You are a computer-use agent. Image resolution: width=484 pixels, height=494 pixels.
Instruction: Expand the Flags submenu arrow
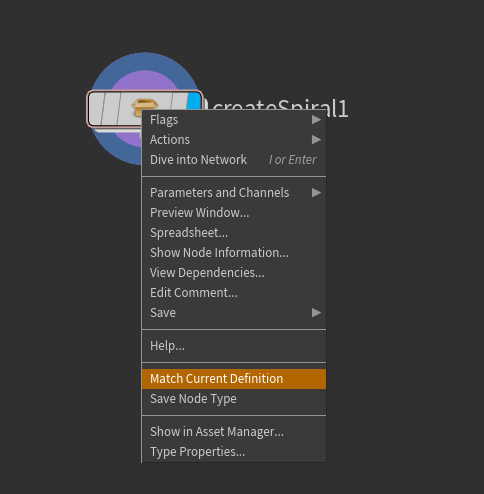click(316, 120)
